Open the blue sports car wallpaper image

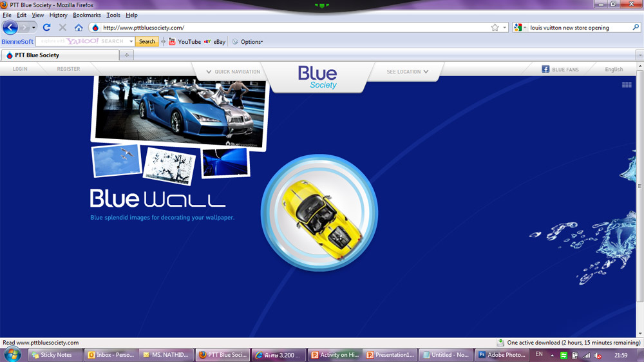[180, 111]
